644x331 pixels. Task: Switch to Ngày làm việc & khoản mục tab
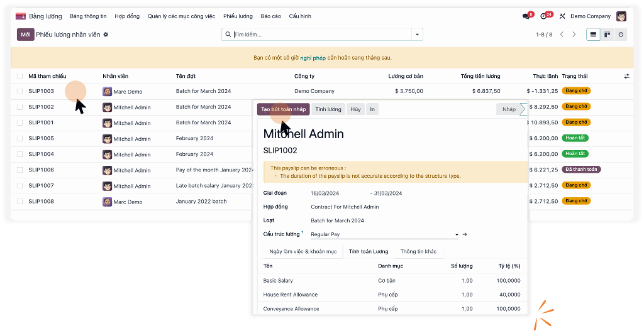point(303,251)
